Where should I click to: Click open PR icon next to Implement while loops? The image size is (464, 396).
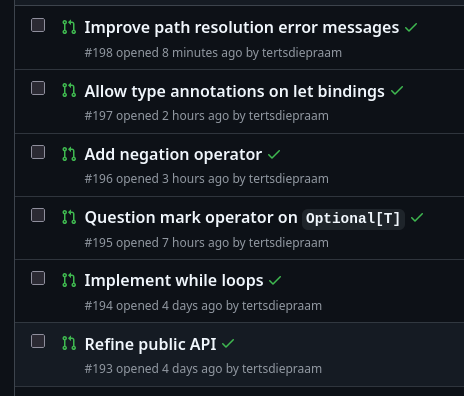coord(69,280)
